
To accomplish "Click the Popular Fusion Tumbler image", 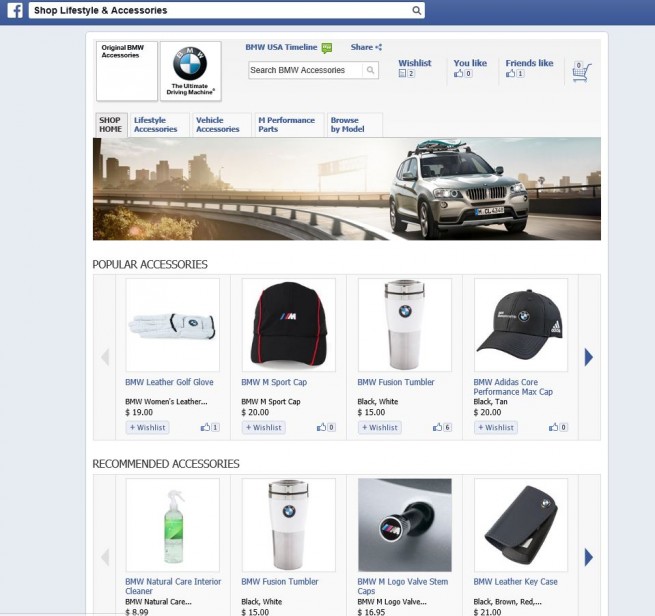I will 405,325.
